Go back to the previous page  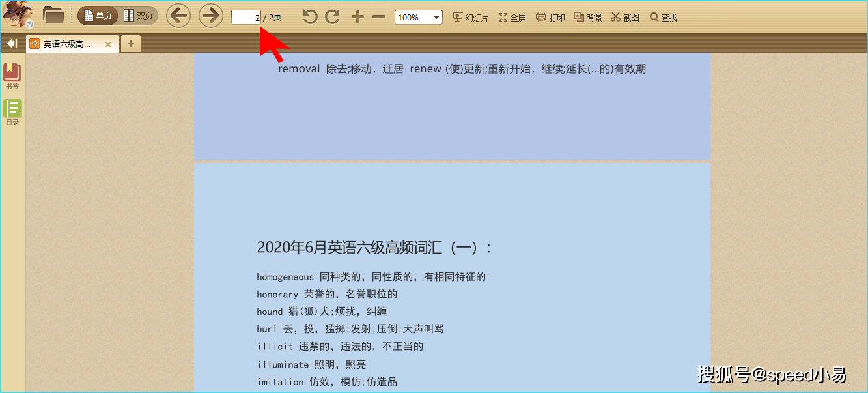pyautogui.click(x=178, y=15)
